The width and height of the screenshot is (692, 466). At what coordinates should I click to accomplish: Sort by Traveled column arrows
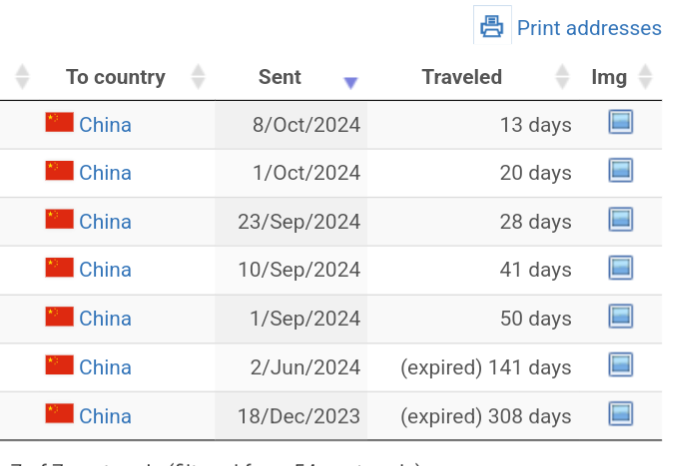click(562, 77)
